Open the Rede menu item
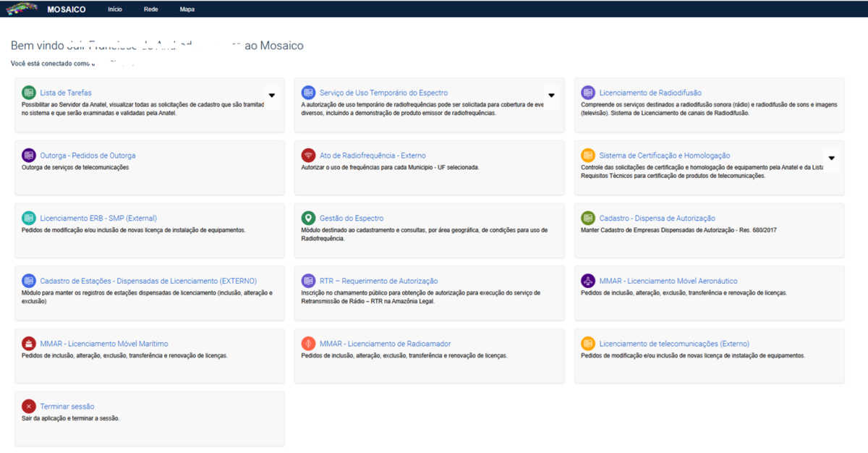 pyautogui.click(x=150, y=9)
